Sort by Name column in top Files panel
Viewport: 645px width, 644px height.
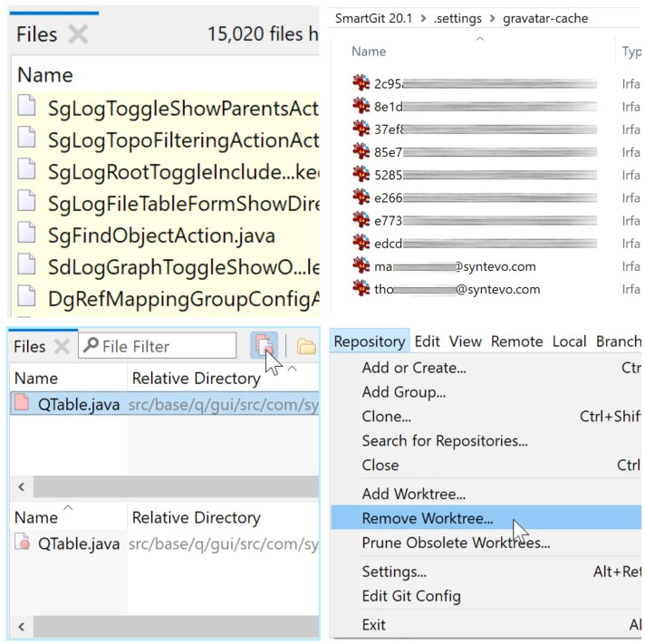[44, 75]
